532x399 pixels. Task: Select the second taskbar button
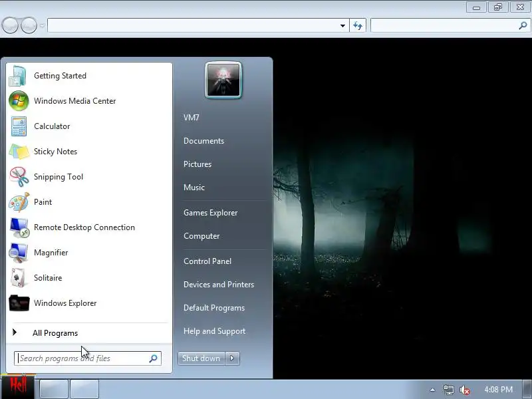tap(84, 389)
